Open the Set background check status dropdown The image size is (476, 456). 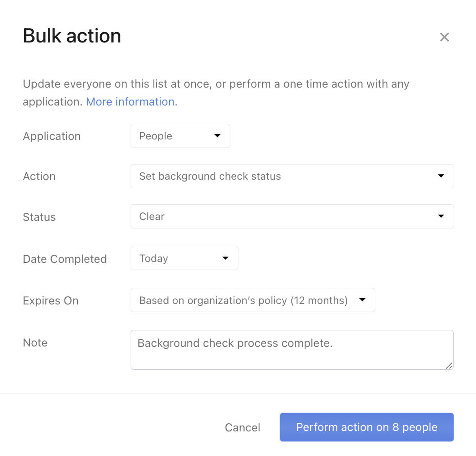tap(292, 176)
